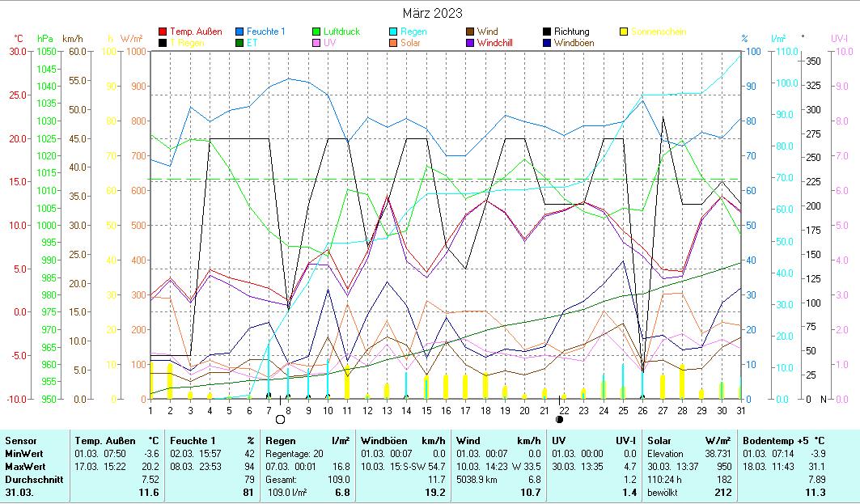Click the cyan Regen legend swatch
Screen dimensions: 860x504
click(394, 32)
